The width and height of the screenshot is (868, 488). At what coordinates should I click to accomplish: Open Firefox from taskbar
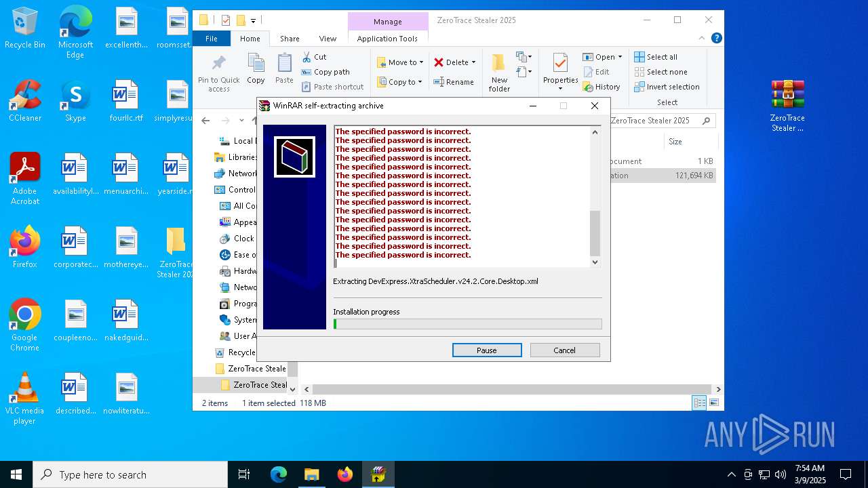point(345,474)
